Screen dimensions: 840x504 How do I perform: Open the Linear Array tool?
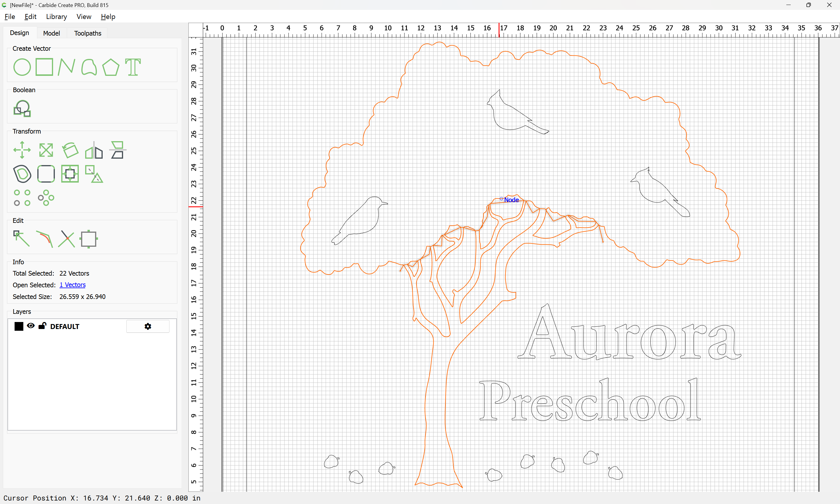(x=22, y=198)
